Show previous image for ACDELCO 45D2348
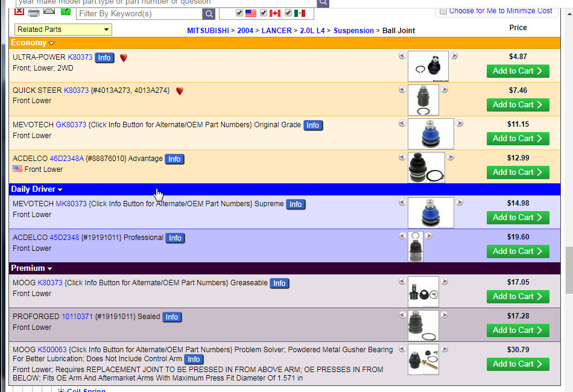The image size is (573, 392). pyautogui.click(x=402, y=236)
